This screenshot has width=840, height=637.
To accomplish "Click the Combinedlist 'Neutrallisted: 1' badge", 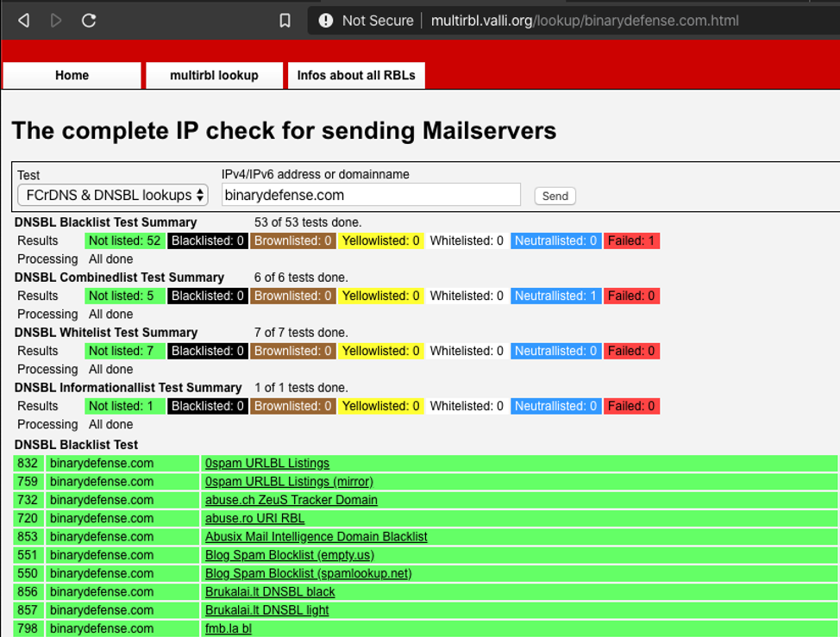I will click(x=556, y=296).
